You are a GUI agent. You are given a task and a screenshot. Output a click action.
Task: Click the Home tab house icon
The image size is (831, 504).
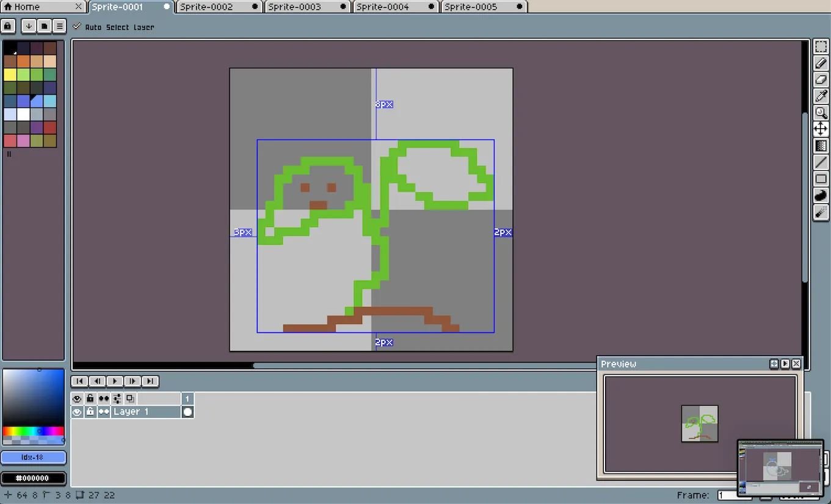coord(8,7)
